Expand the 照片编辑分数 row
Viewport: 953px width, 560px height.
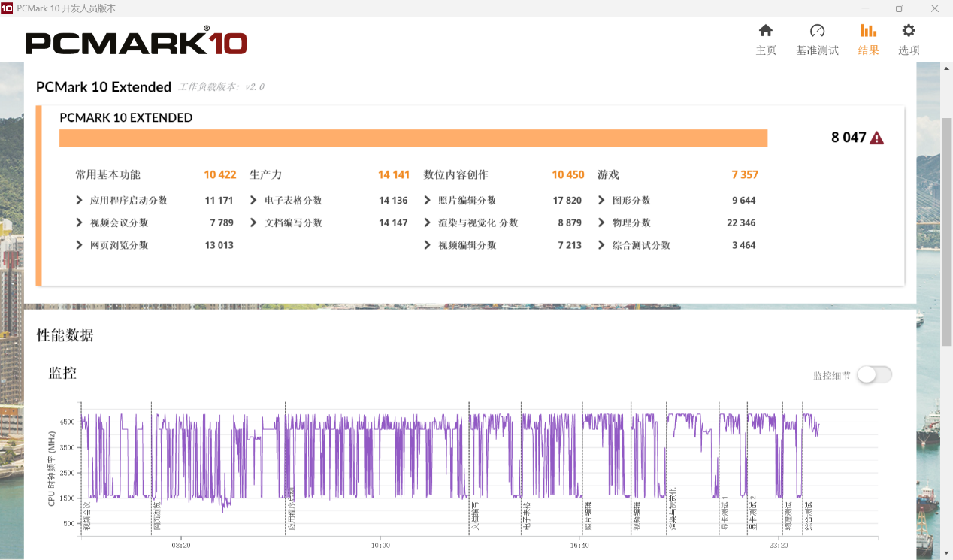pos(428,201)
